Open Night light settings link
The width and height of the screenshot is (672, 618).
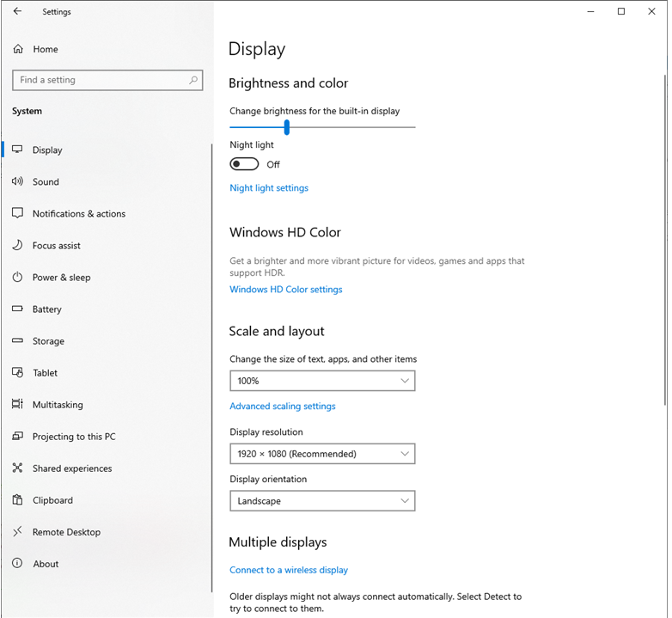tap(269, 188)
